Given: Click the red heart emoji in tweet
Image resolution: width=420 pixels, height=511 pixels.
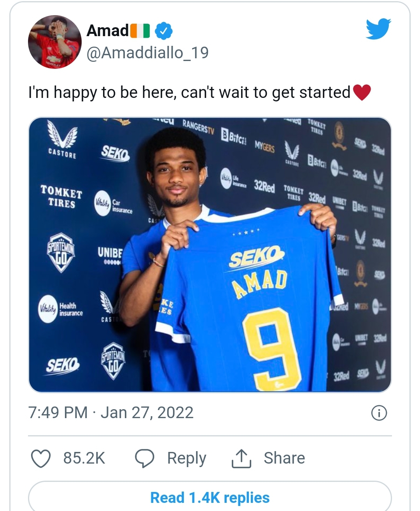Looking at the screenshot, I should click(x=362, y=92).
